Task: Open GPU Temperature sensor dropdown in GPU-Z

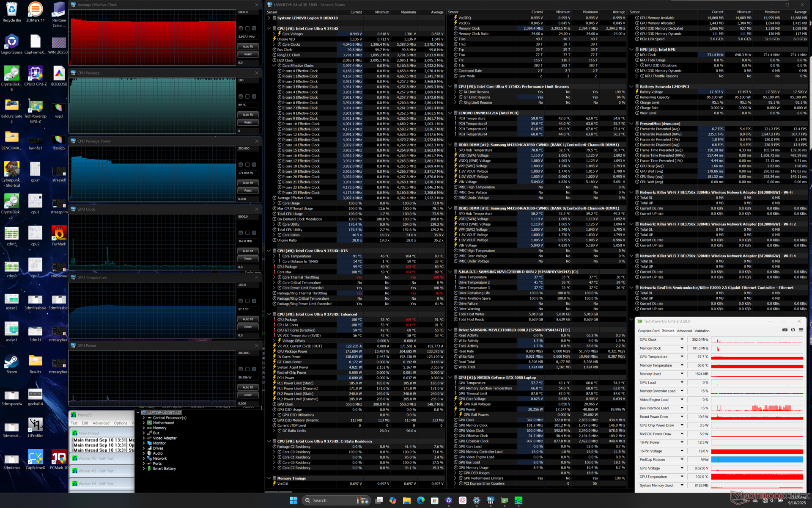Action: point(682,357)
